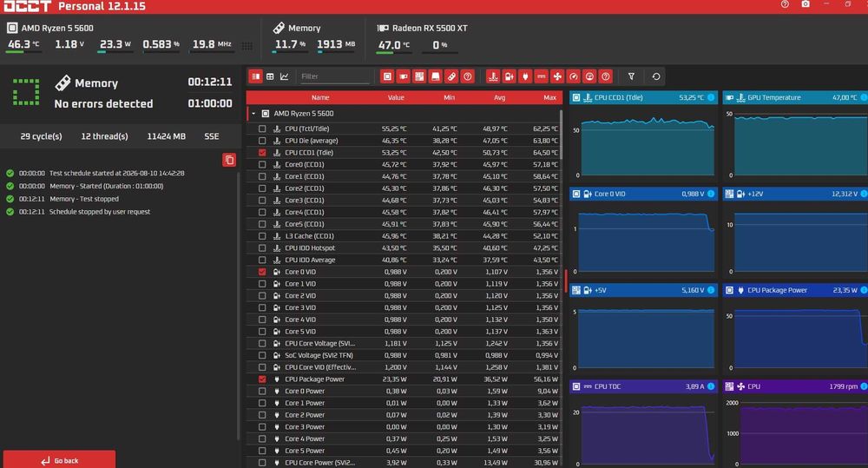Toggle the GPU device filter icon
The image size is (868, 468).
pyautogui.click(x=404, y=76)
